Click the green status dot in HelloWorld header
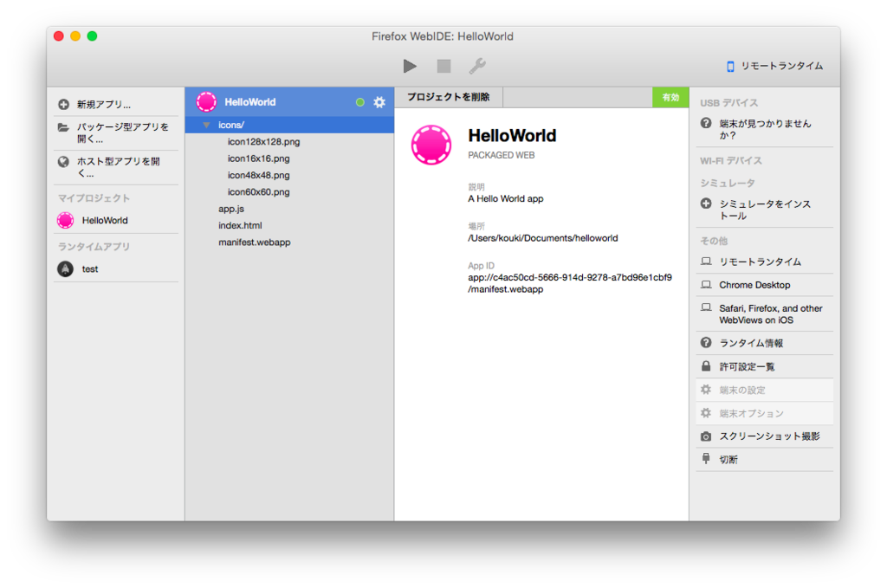 coord(359,102)
